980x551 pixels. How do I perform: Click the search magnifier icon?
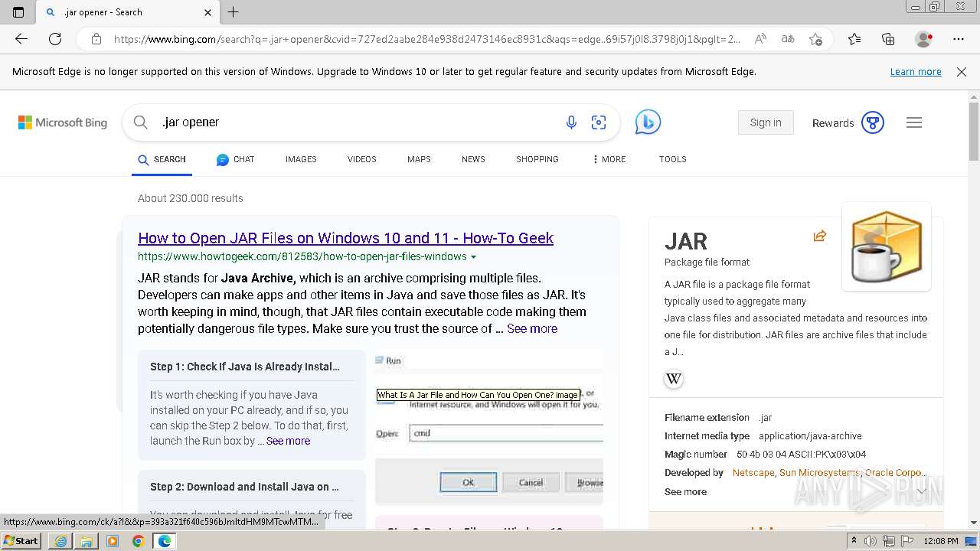tap(140, 122)
